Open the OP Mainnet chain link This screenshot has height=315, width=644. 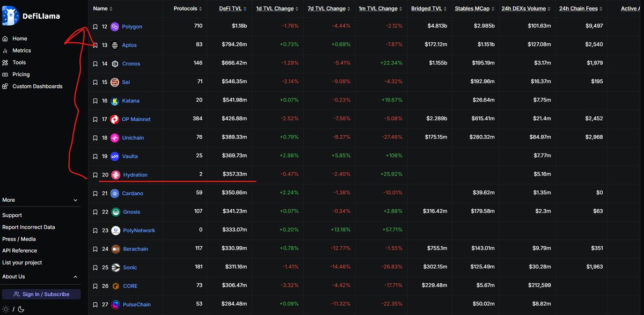click(136, 119)
